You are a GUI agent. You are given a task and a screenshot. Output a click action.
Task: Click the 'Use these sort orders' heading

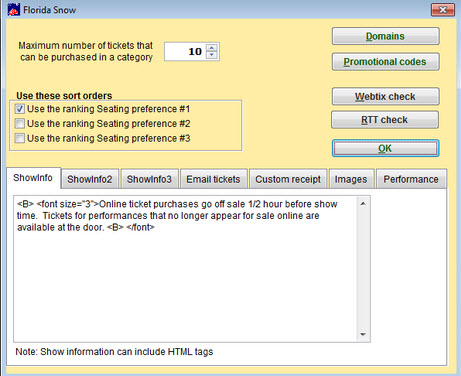coord(64,96)
